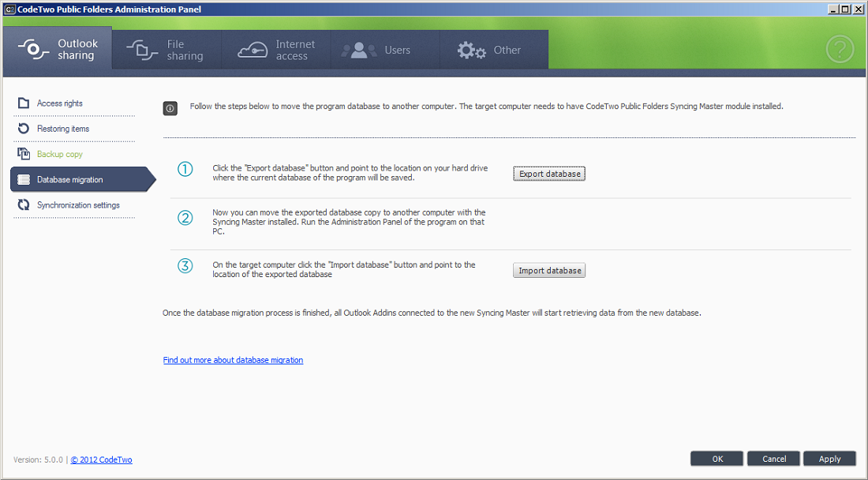This screenshot has height=480, width=868.
Task: Click the help question mark icon
Action: point(840,49)
